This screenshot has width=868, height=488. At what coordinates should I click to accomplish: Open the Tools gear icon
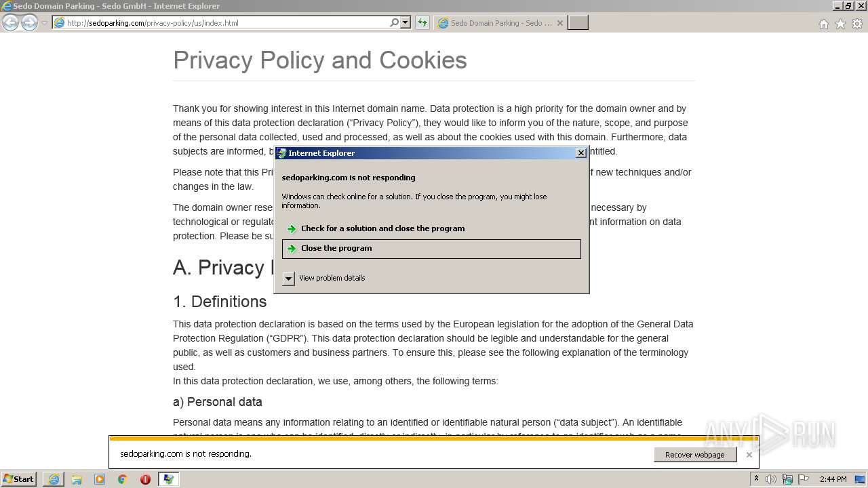[857, 24]
